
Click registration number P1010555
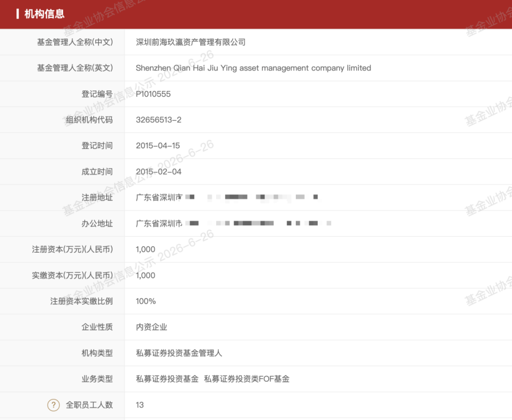point(153,94)
